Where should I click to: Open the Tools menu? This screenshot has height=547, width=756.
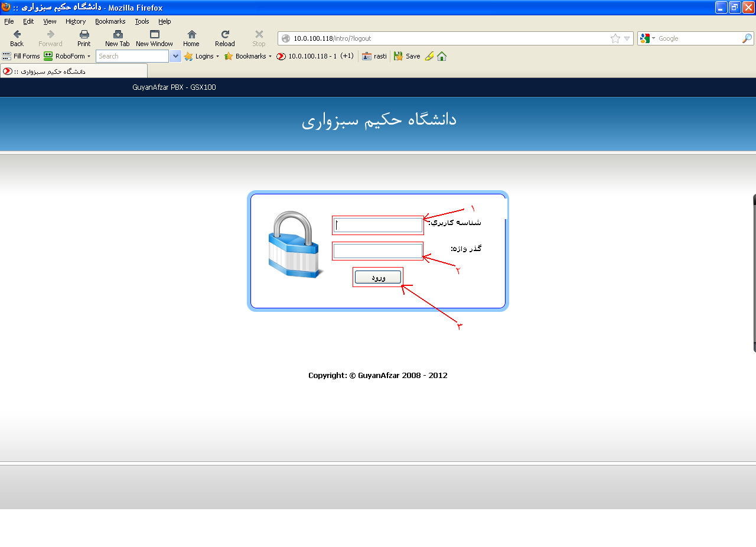142,21
